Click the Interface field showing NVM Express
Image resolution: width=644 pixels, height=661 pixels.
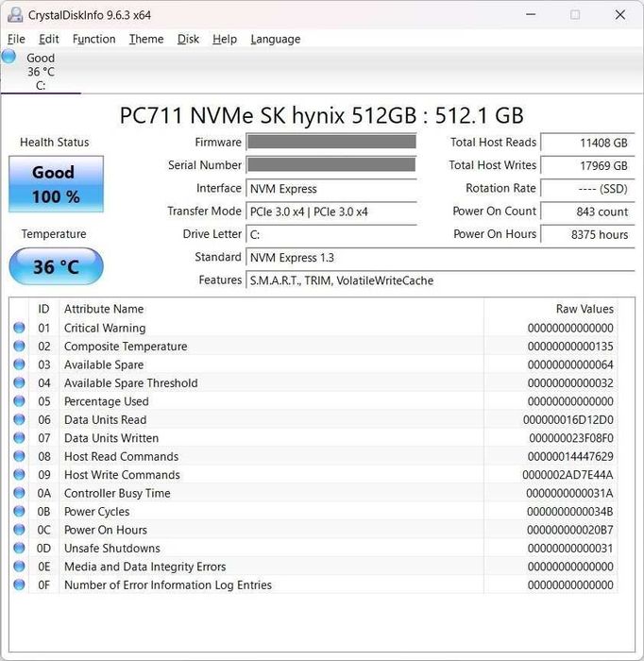[x=331, y=188]
